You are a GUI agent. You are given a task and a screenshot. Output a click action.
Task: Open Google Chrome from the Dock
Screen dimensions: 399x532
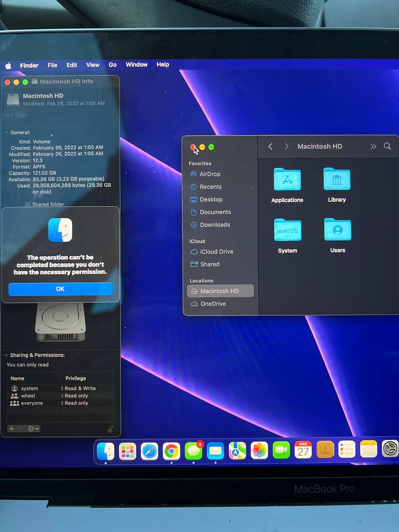(x=171, y=451)
